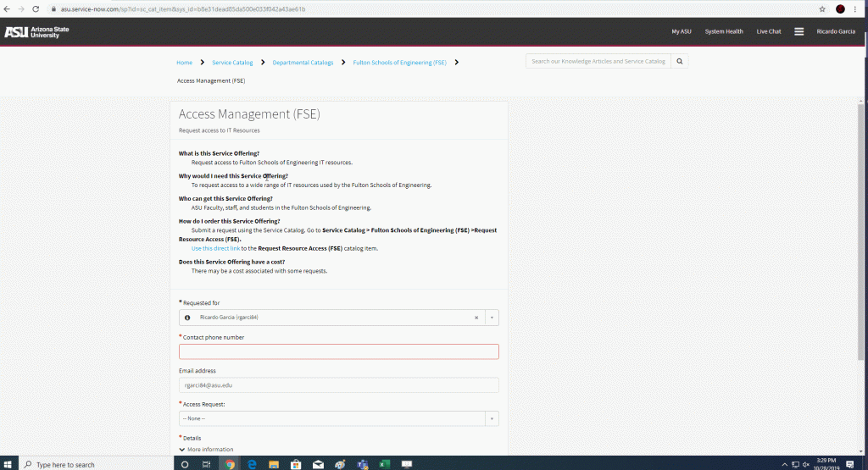868x470 pixels.
Task: Open Live Chat from the header
Action: tap(769, 31)
